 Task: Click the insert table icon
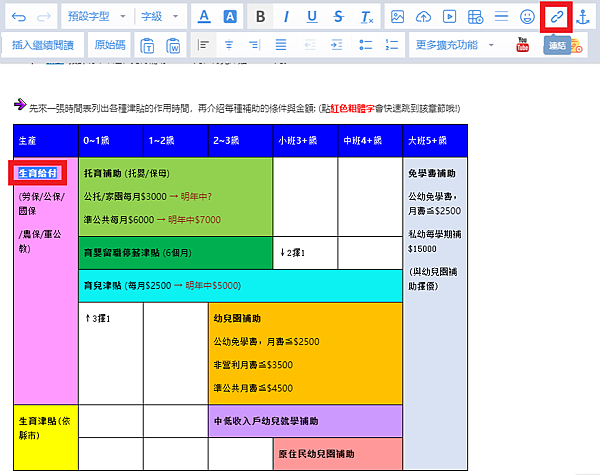[475, 17]
